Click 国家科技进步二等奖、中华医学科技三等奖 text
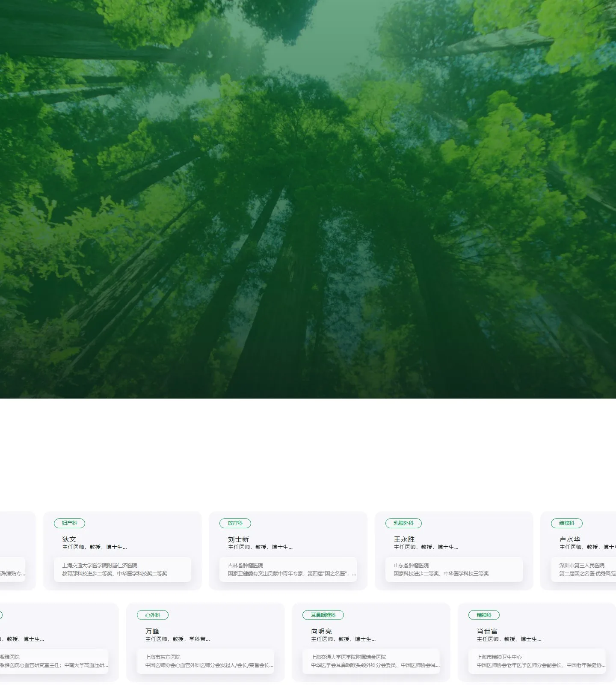This screenshot has height=685, width=616. (441, 574)
